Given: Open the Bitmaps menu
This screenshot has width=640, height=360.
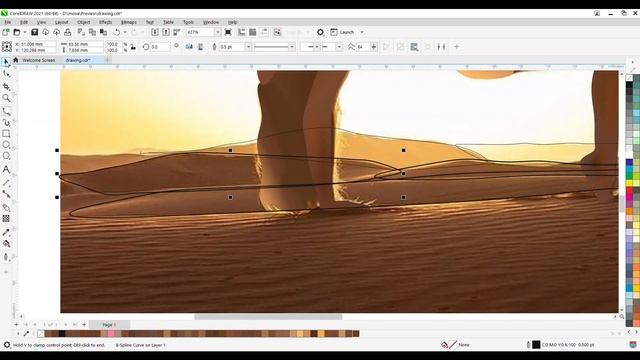Looking at the screenshot, I should (x=129, y=22).
